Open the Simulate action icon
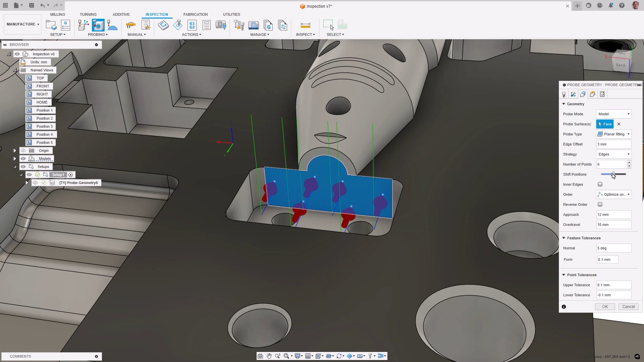 click(163, 25)
